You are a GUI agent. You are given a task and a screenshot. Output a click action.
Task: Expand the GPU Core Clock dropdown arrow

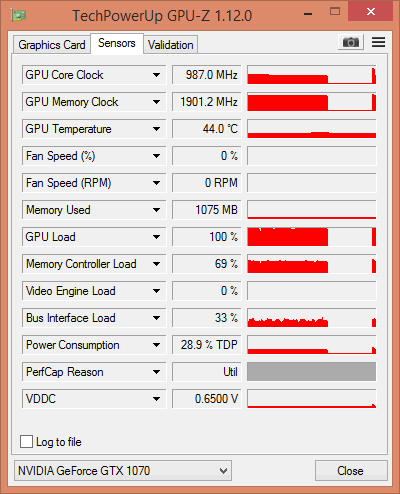tap(156, 75)
